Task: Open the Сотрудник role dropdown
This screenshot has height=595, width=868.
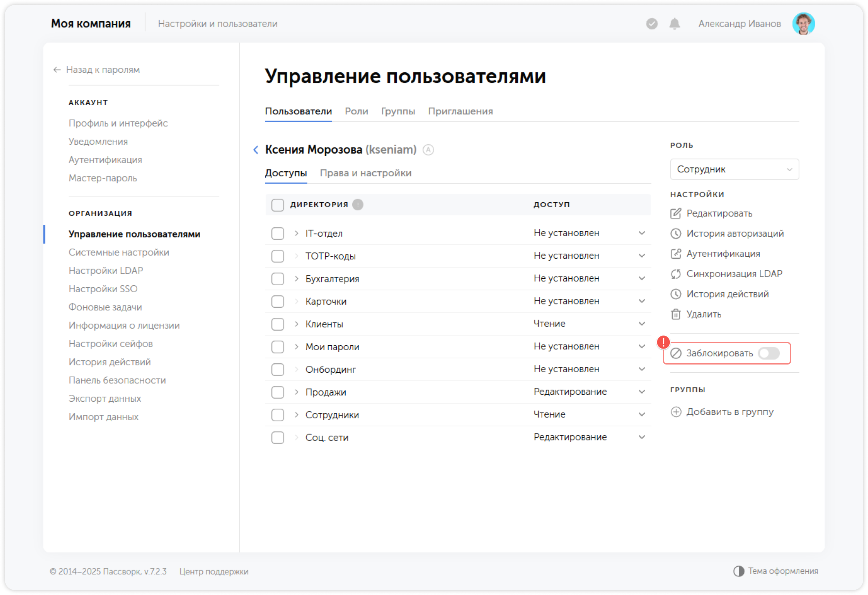Action: (x=734, y=169)
